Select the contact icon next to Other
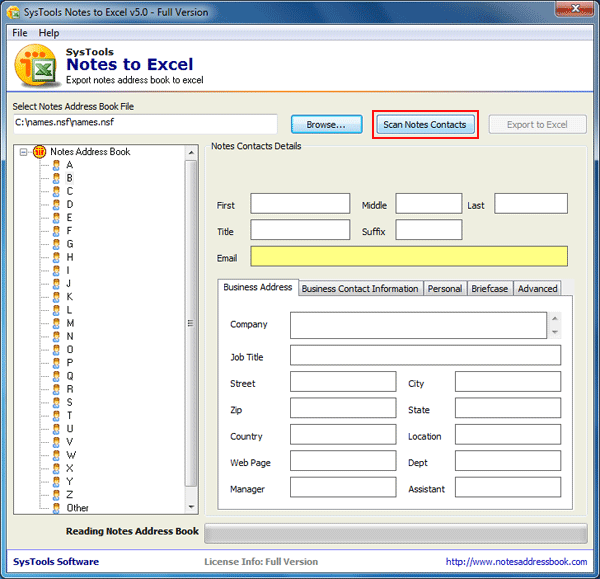Viewport: 600px width, 579px height. tap(56, 508)
